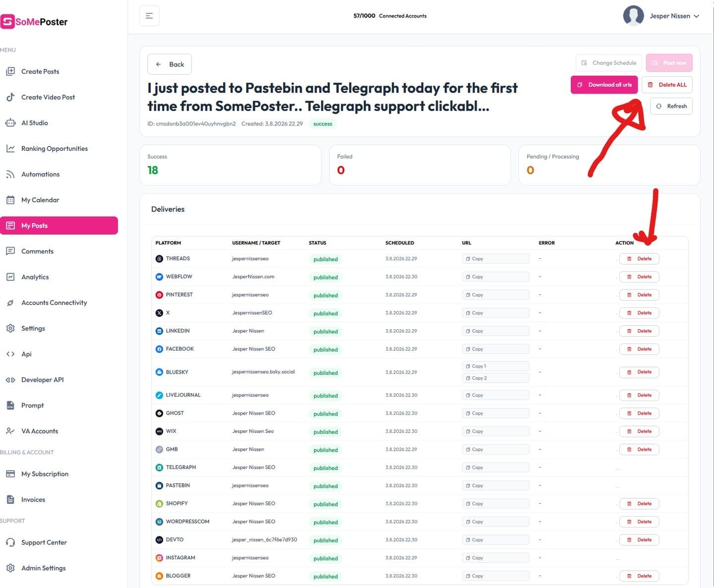This screenshot has width=714, height=588.
Task: Delete the X delivery
Action: pyautogui.click(x=639, y=313)
